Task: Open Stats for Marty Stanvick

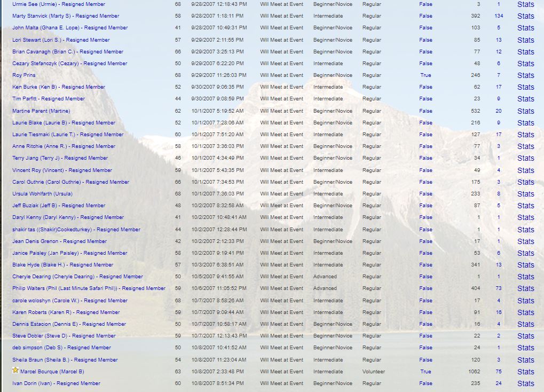Action: [x=525, y=16]
